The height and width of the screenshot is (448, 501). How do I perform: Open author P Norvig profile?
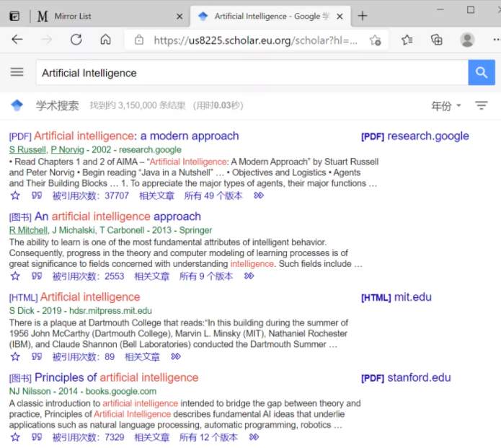coord(68,149)
